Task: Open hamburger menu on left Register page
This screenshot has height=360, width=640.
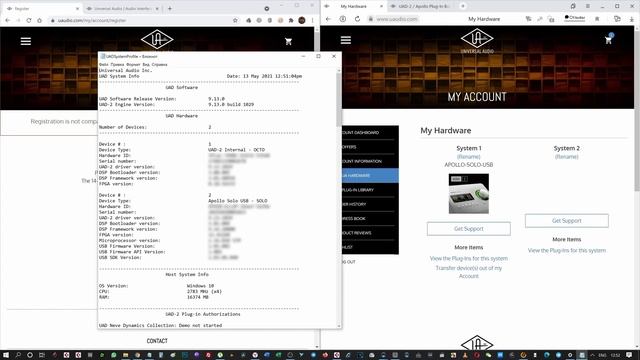Action: 26,41
